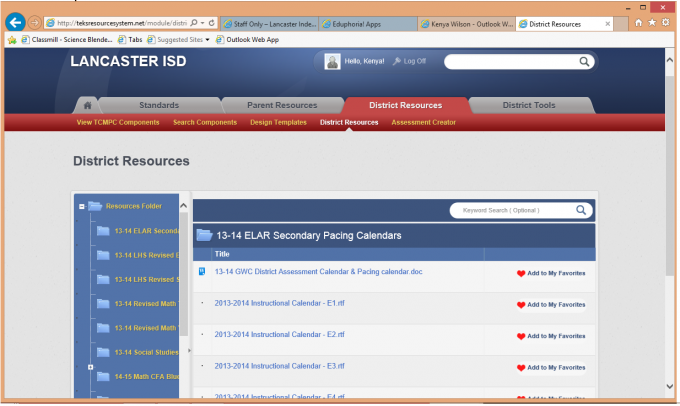Click the Add to Favorites bar star icon
This screenshot has width=680, height=406.
pyautogui.click(x=12, y=40)
